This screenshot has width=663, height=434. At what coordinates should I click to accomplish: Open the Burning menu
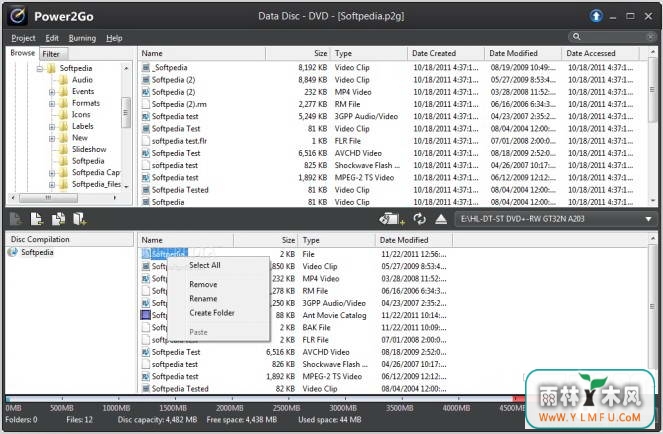tap(82, 38)
